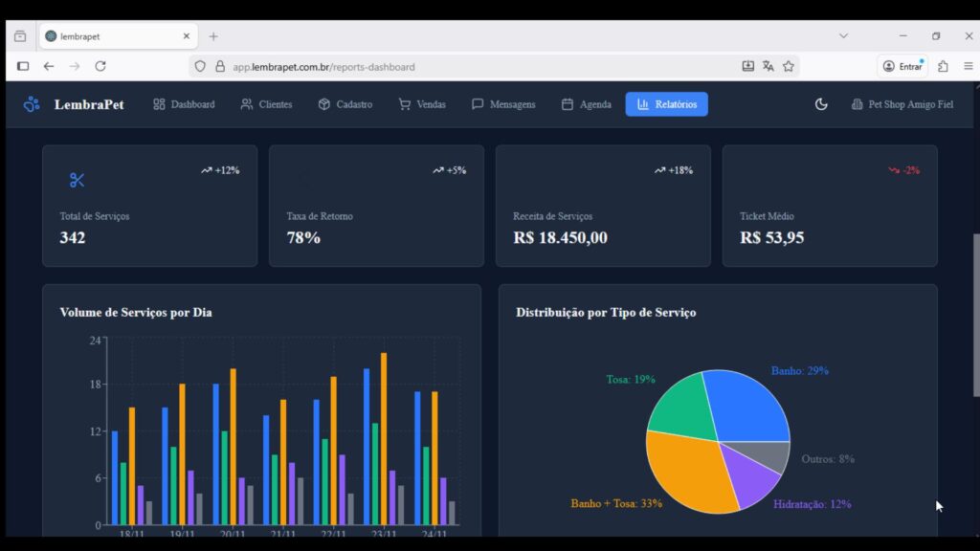Screen dimensions: 980x551
Task: Toggle the browser sidebar panel
Action: click(x=23, y=66)
